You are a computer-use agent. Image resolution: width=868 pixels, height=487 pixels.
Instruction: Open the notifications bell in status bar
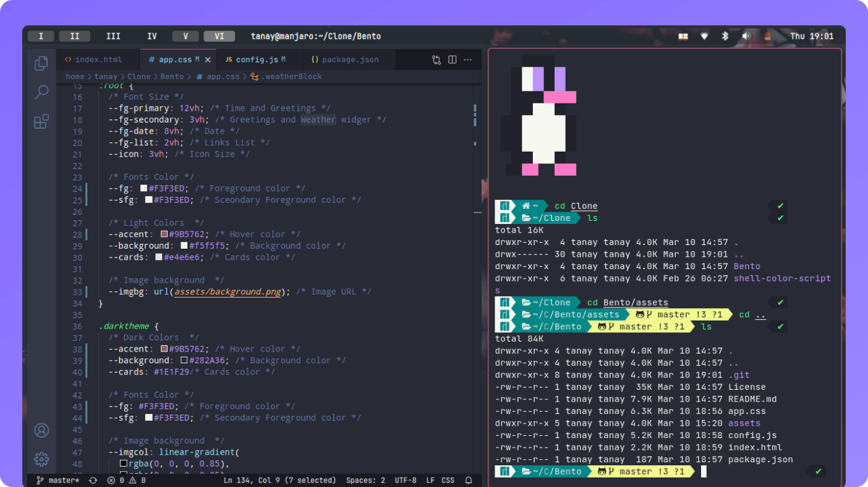coord(469,480)
